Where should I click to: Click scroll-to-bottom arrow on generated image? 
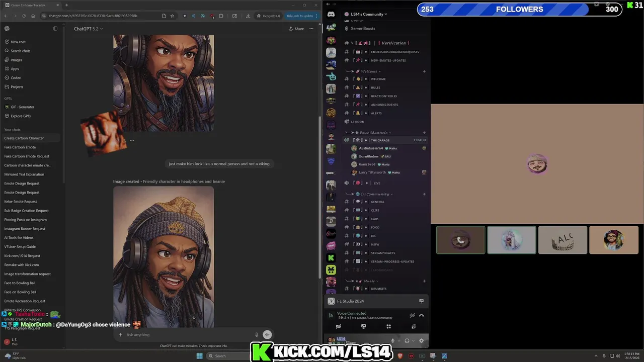pyautogui.click(x=194, y=317)
